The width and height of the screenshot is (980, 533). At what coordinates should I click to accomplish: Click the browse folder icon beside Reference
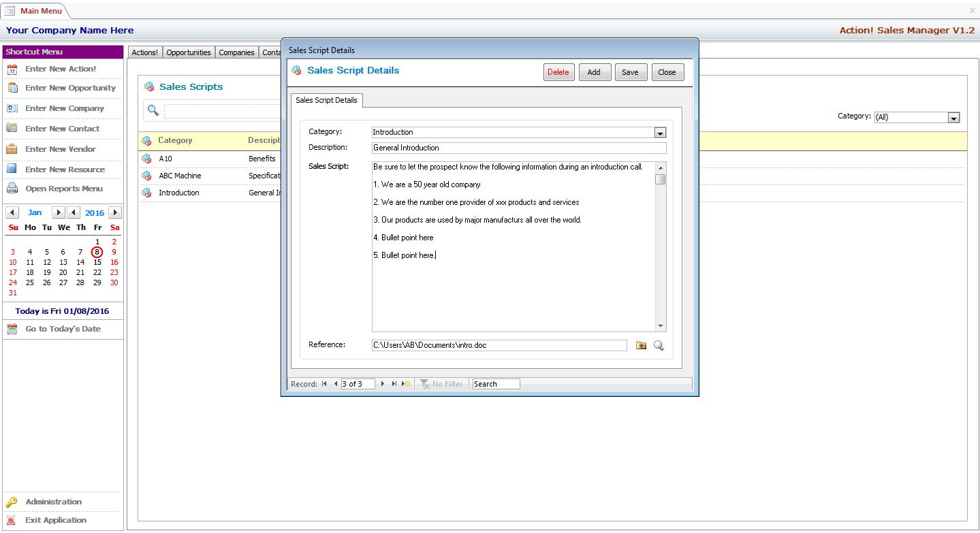(x=641, y=346)
